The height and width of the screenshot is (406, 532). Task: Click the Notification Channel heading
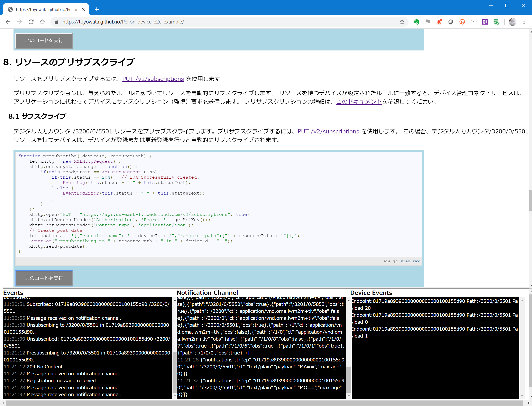pyautogui.click(x=207, y=293)
